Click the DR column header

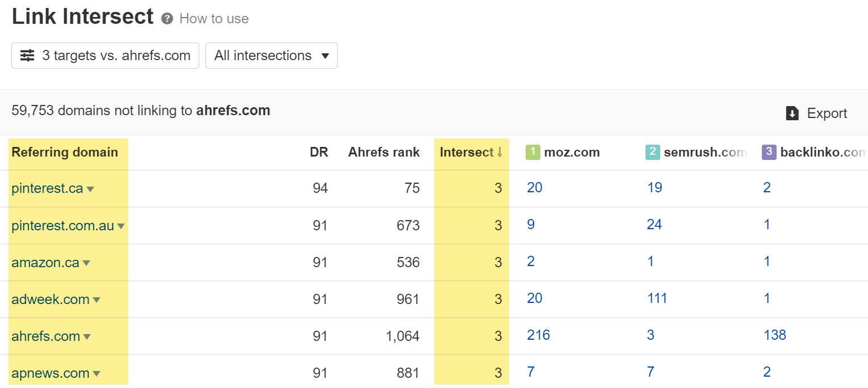pyautogui.click(x=320, y=151)
